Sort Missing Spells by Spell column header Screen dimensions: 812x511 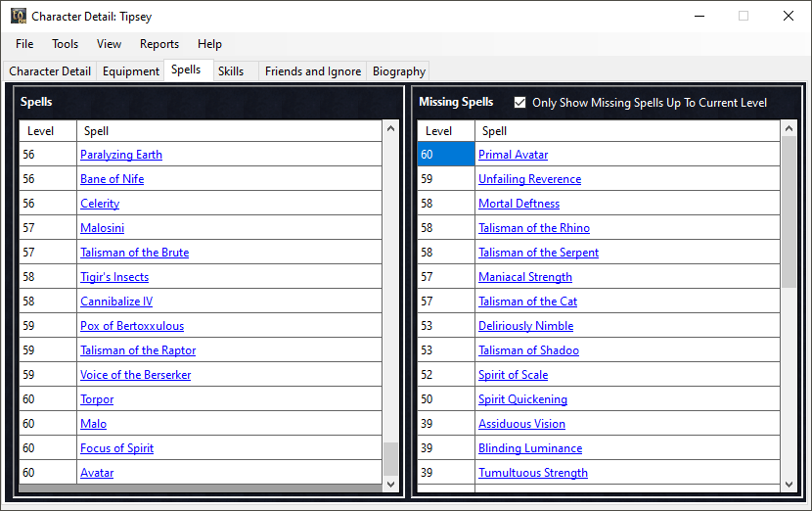click(626, 131)
